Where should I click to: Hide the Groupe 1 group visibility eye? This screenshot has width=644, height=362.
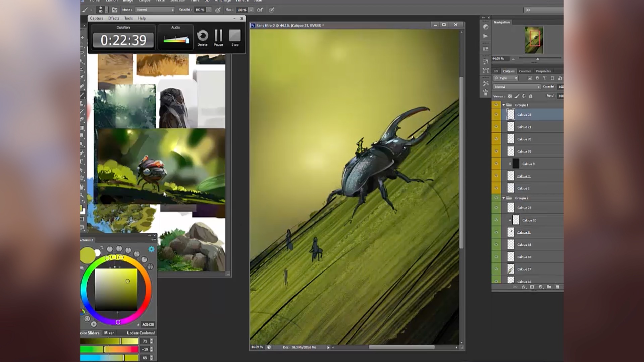coord(496,105)
